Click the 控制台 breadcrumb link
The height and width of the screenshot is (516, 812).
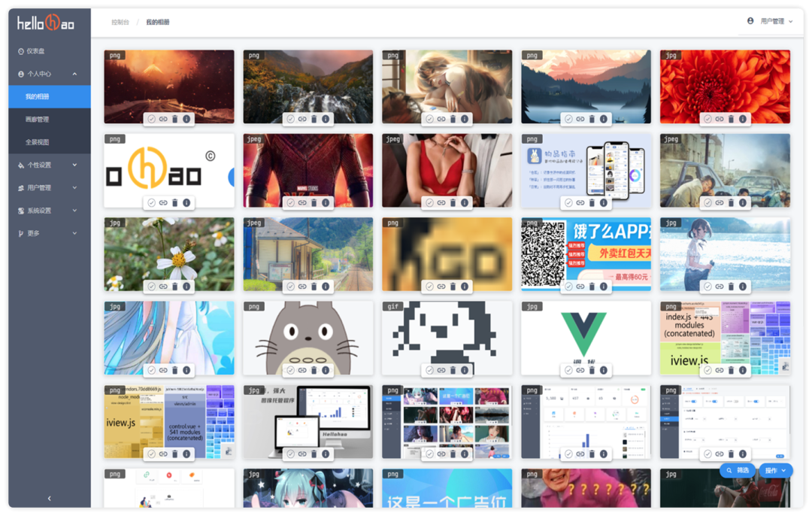[120, 23]
